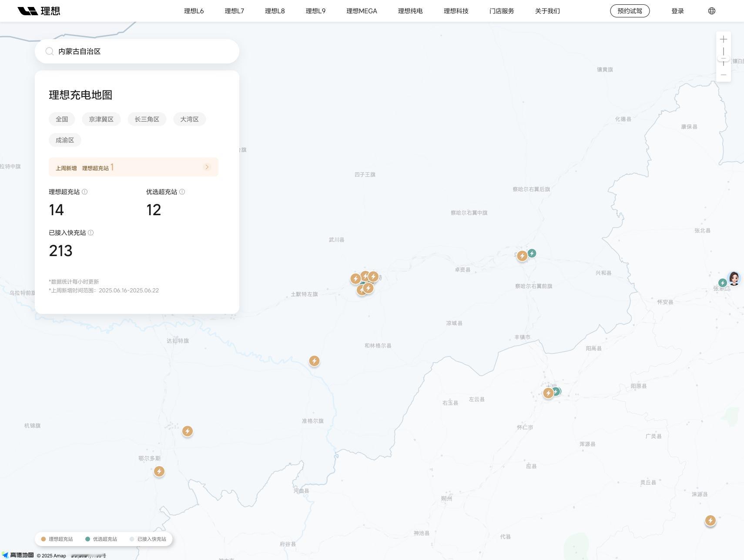Viewport: 744px width, 560px height.
Task: Click the 四子王旗 map label
Action: click(365, 175)
